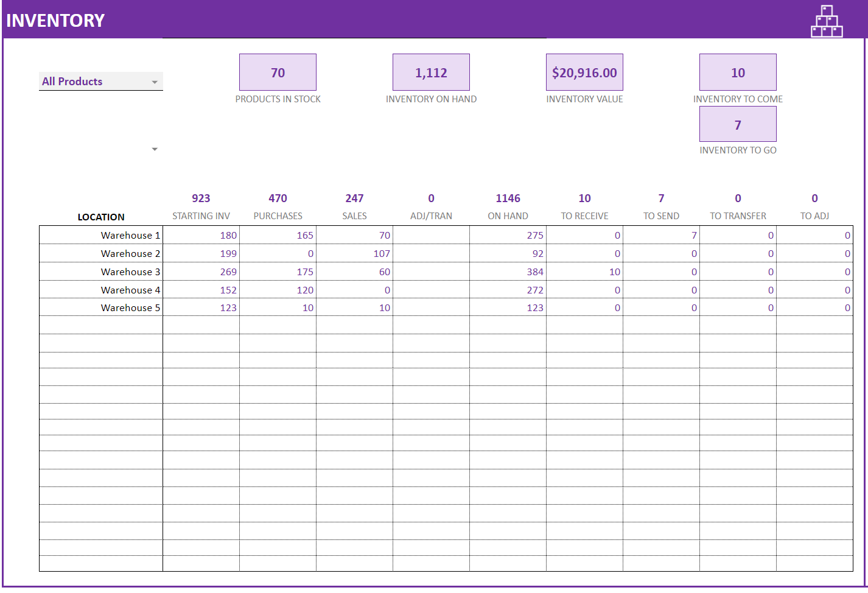Select the Starting Inv column header
The image size is (868, 593).
201,216
